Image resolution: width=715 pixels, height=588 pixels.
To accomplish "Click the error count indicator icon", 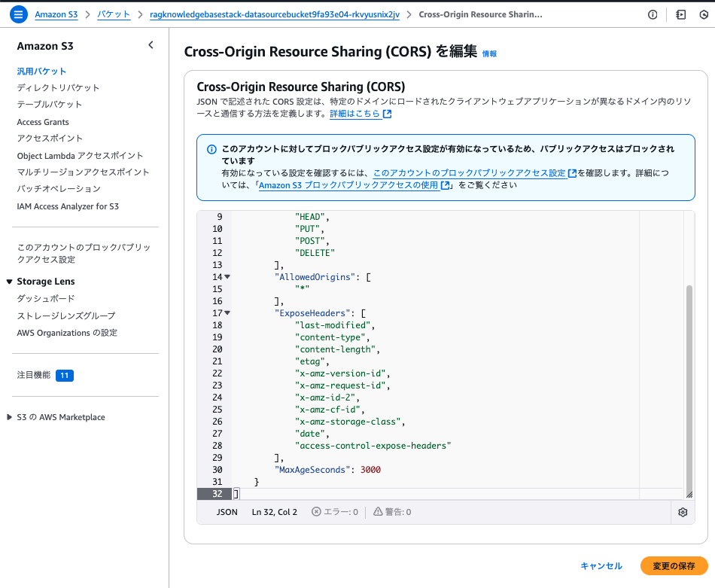I will pyautogui.click(x=316, y=512).
